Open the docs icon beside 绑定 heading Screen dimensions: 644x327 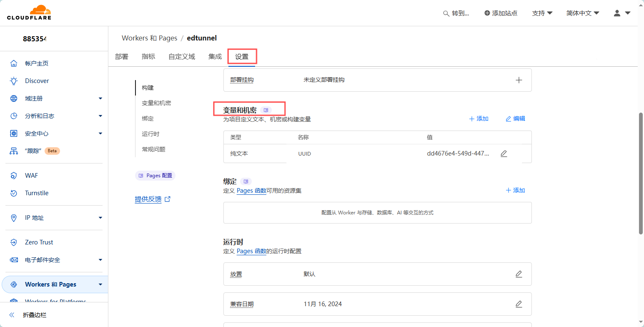point(246,182)
